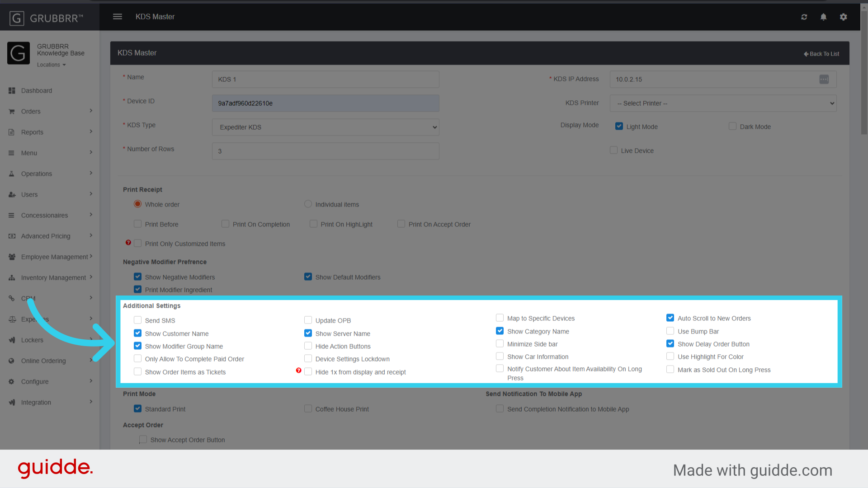Click the Menu list icon in sidebar
The height and width of the screenshot is (488, 868).
point(12,153)
